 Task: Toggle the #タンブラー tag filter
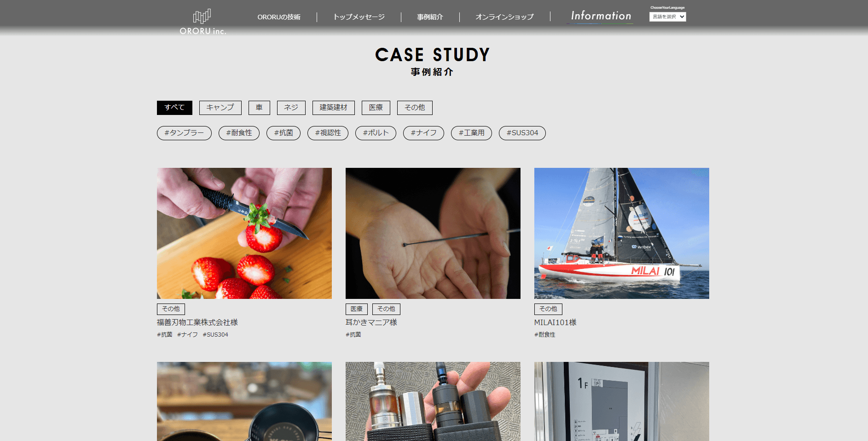tap(184, 133)
